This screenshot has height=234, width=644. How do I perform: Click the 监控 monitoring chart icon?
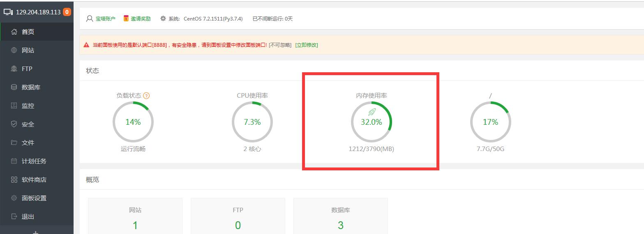[x=14, y=106]
